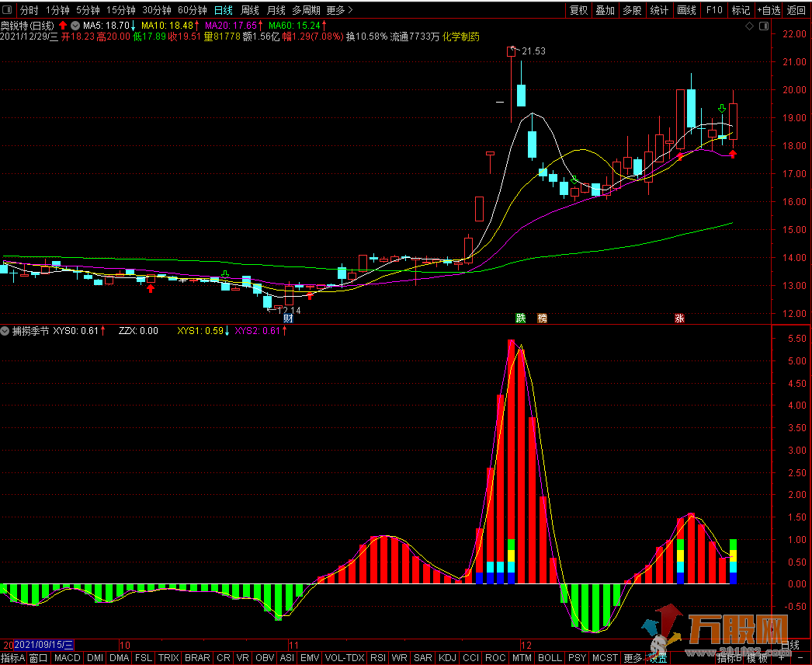Image resolution: width=812 pixels, height=665 pixels.
Task: Click the magenta MA20: 17.65 label
Action: (x=231, y=26)
